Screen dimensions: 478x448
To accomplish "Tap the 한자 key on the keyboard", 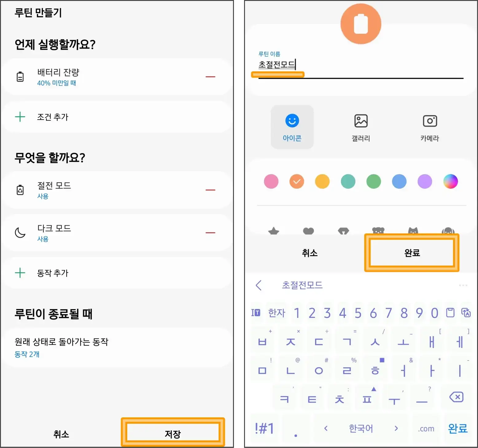I will tap(276, 313).
